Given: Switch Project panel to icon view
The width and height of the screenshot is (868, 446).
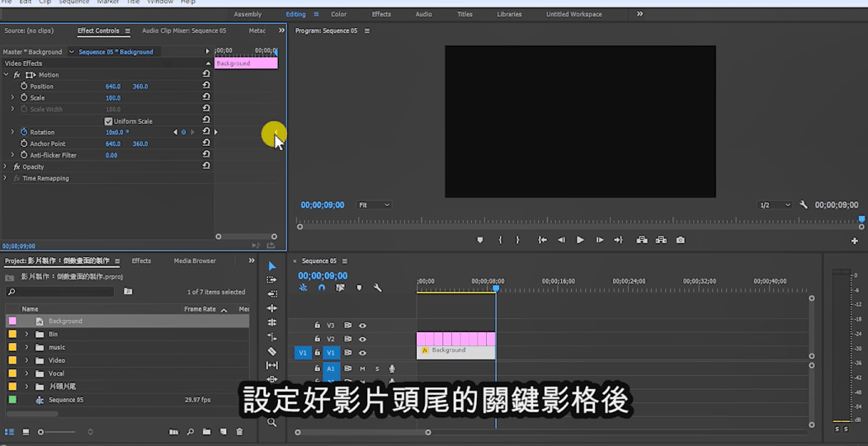Looking at the screenshot, I should pos(26,432).
